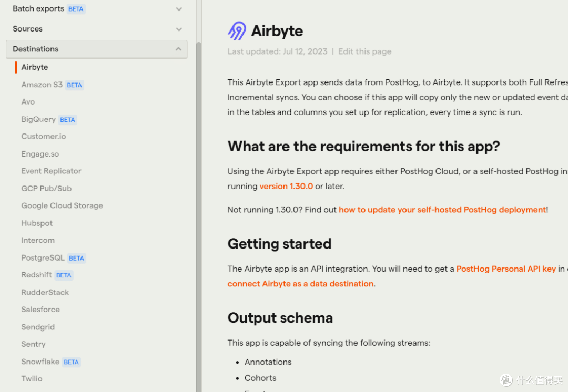
Task: Open the PostgreSQL destination doc
Action: [x=43, y=257]
